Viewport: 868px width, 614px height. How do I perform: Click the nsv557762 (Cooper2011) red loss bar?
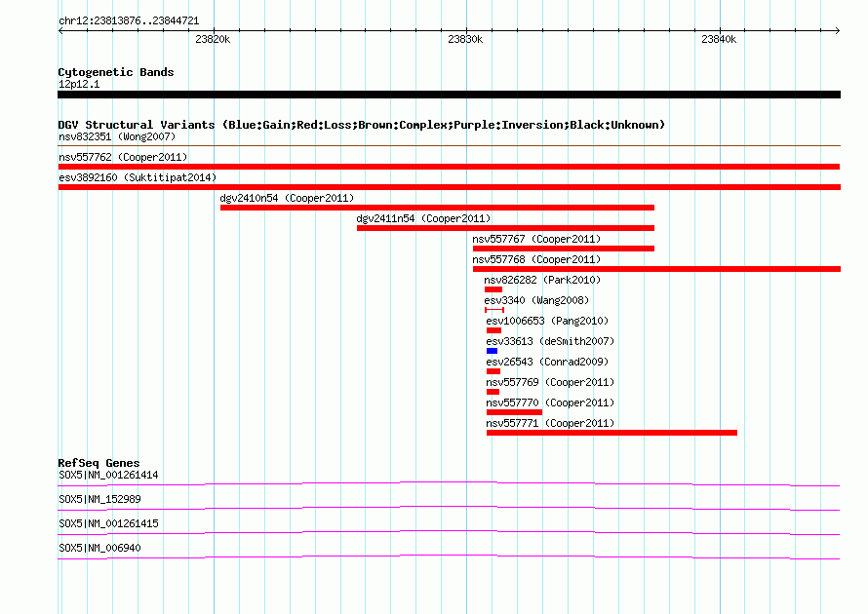pyautogui.click(x=449, y=167)
